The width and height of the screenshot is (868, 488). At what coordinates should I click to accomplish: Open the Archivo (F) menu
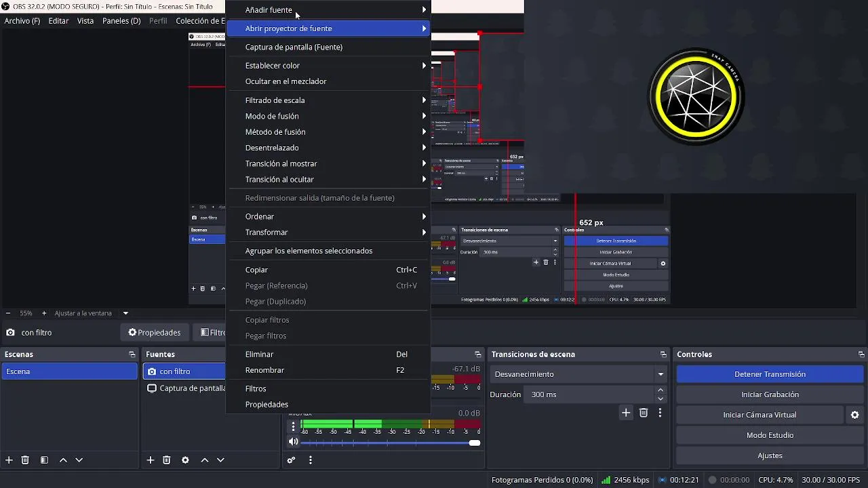pos(22,21)
